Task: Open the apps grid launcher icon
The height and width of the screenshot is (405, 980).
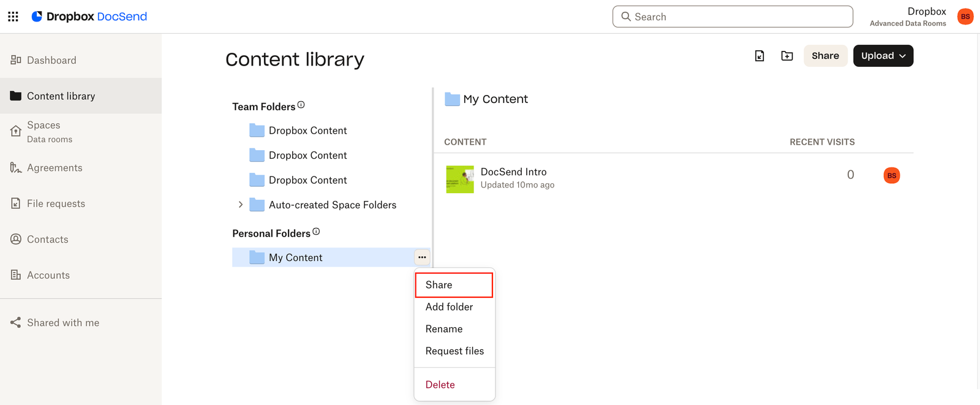Action: (13, 17)
